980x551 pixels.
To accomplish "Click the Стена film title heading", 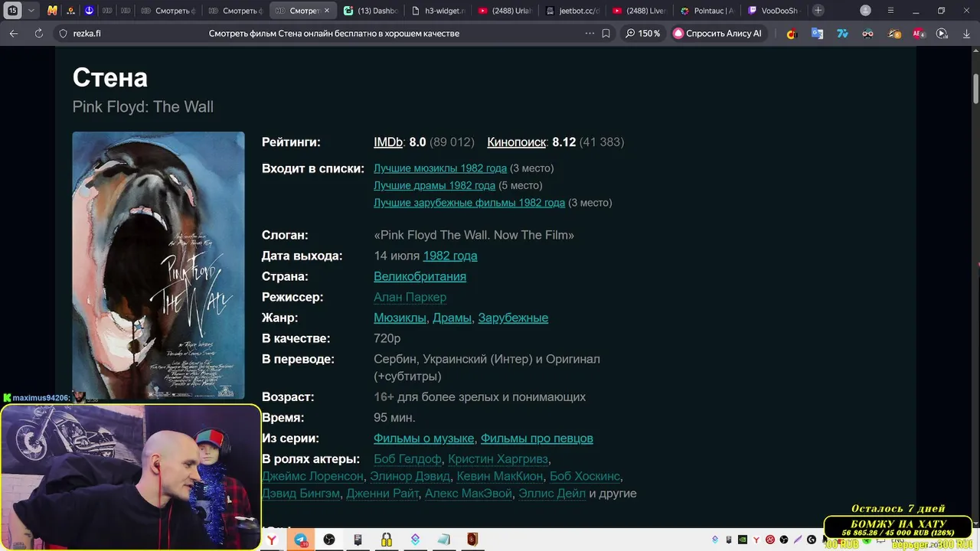I will click(x=110, y=77).
